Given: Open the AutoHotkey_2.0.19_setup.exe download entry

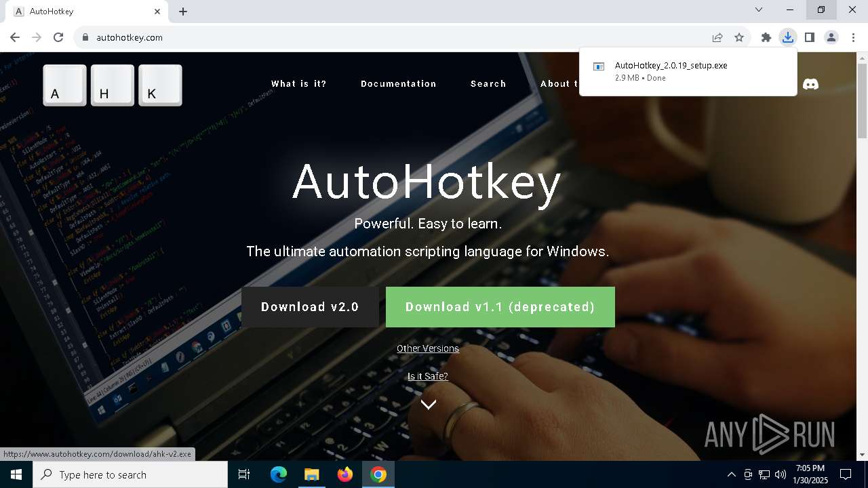Looking at the screenshot, I should [x=688, y=71].
